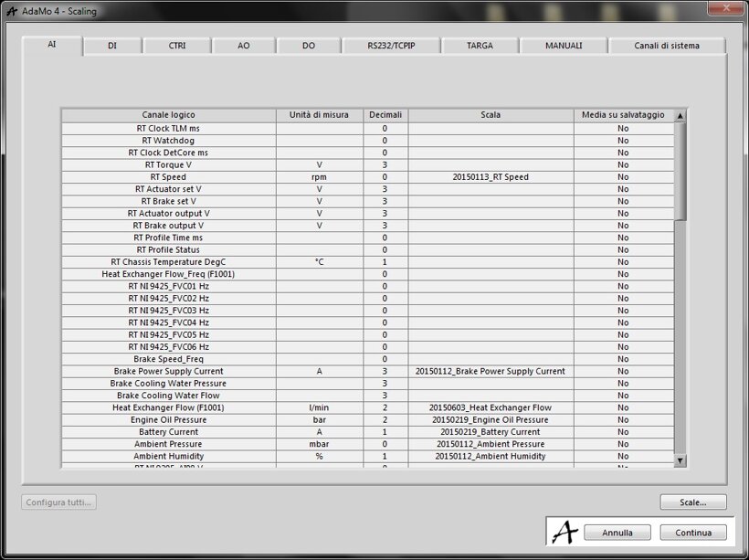Open the CTRI tab
749x560 pixels.
point(177,46)
